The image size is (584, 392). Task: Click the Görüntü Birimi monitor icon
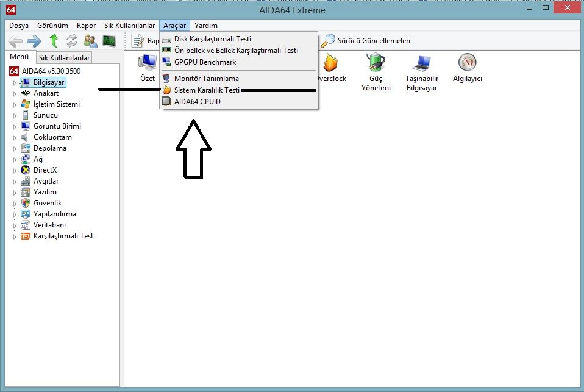tap(26, 126)
